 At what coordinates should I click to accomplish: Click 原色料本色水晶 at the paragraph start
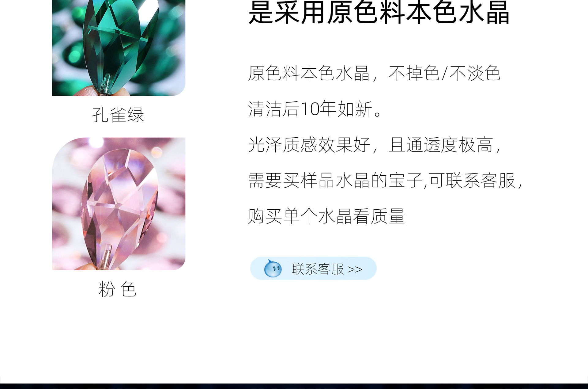coord(309,74)
